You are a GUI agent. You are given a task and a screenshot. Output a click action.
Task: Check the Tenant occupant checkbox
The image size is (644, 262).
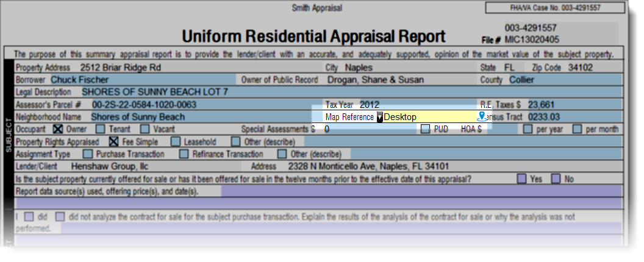coord(102,129)
